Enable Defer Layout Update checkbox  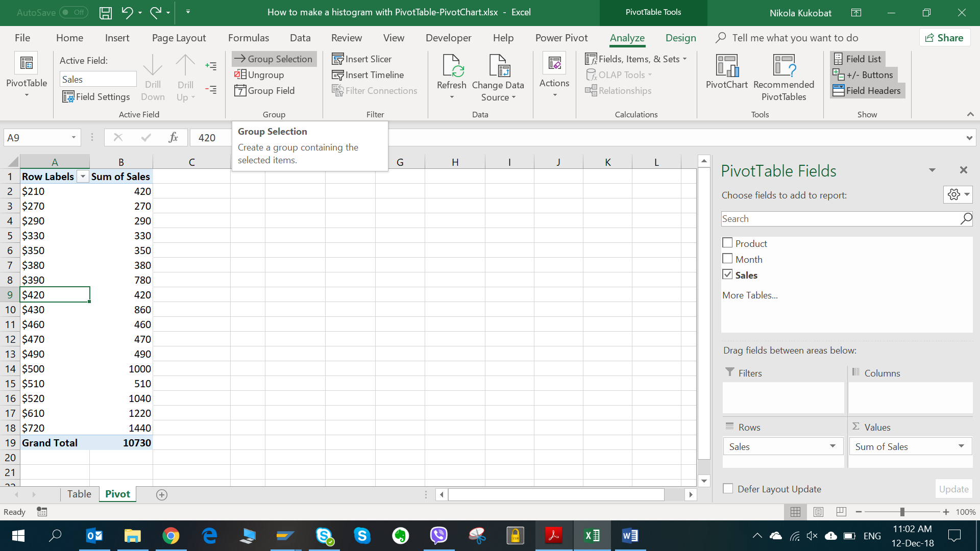click(x=728, y=488)
